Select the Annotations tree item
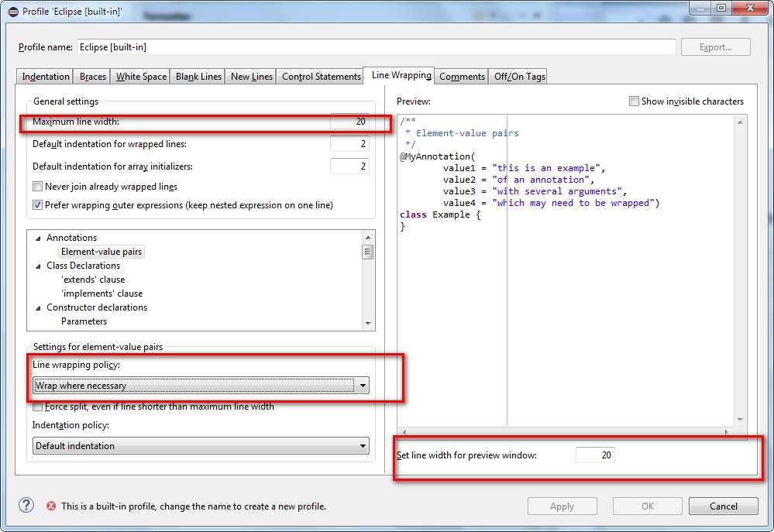This screenshot has width=774, height=532. 71,238
